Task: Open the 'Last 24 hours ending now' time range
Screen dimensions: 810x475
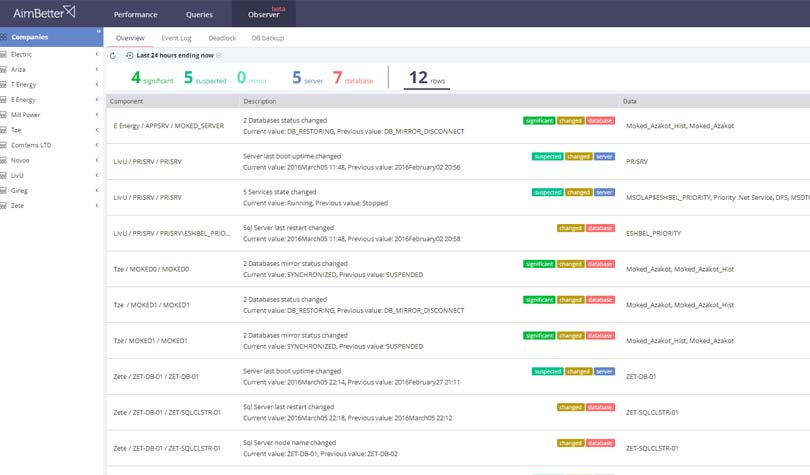Action: coord(175,55)
